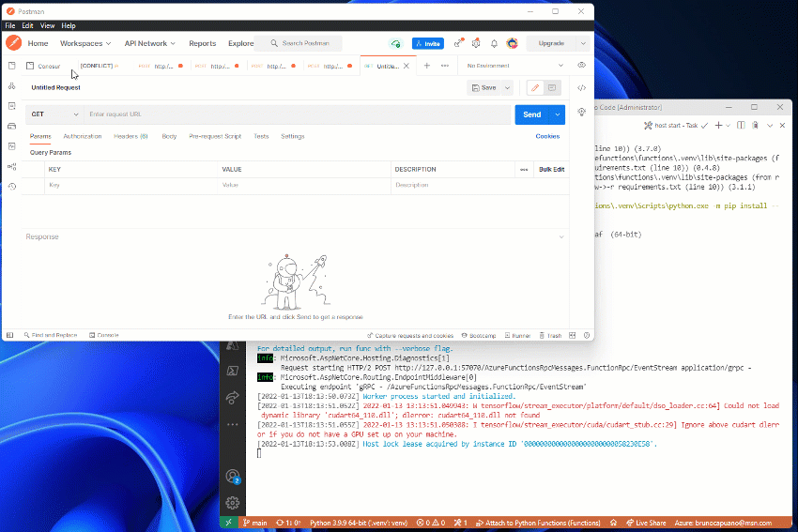Open the Save options dropdown arrow

click(507, 88)
